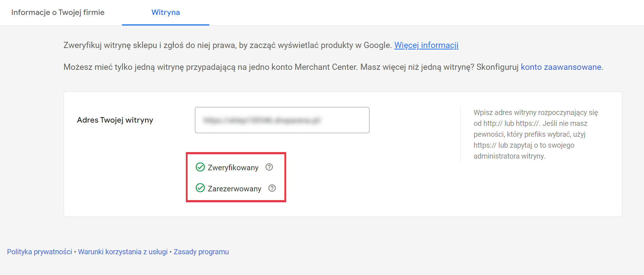Click the vertical divider left of helper text
The image size is (644, 275).
460,134
